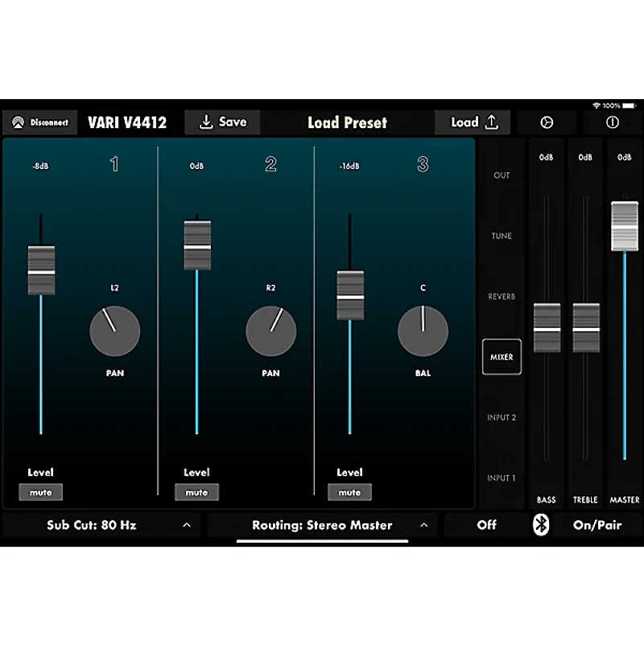Switch to the REVERB tab
This screenshot has height=645, width=644.
pyautogui.click(x=502, y=296)
